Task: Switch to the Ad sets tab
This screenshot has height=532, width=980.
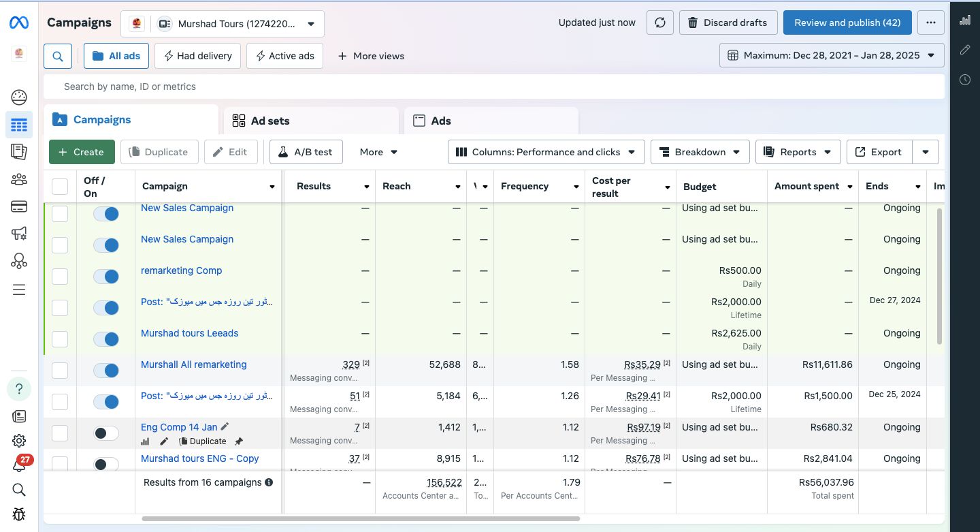Action: click(270, 121)
